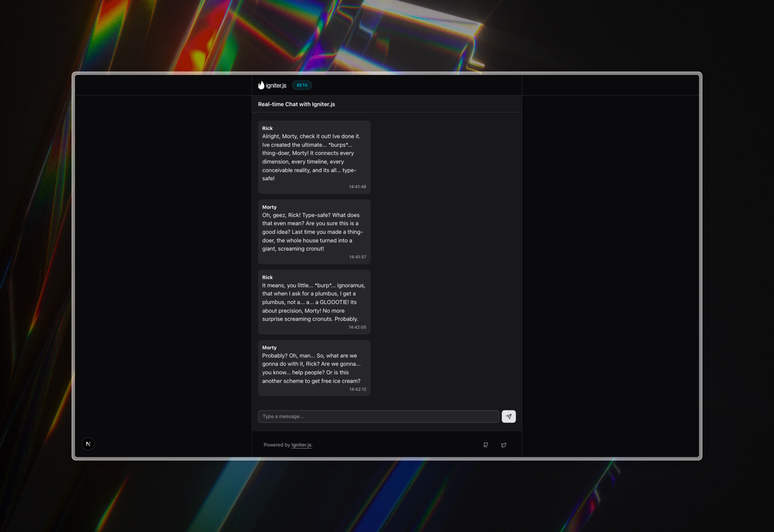Open the GitHub icon in footer
This screenshot has height=532, width=774.
486,445
